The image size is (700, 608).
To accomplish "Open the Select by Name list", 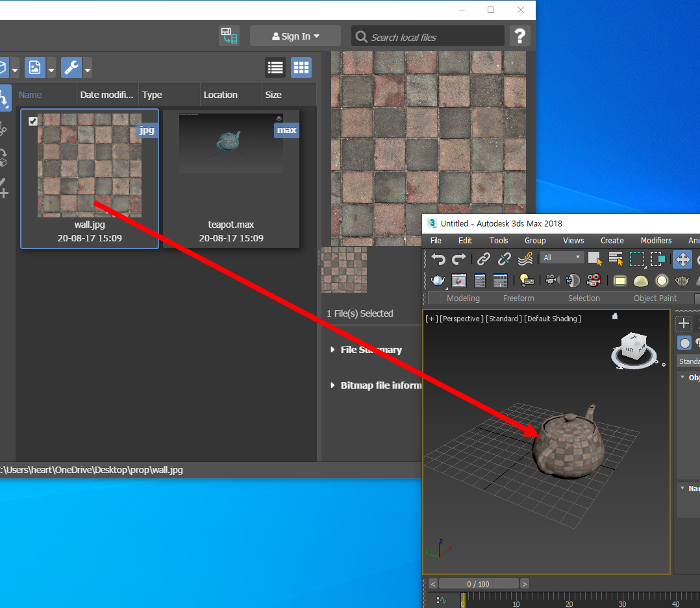I will 616,259.
